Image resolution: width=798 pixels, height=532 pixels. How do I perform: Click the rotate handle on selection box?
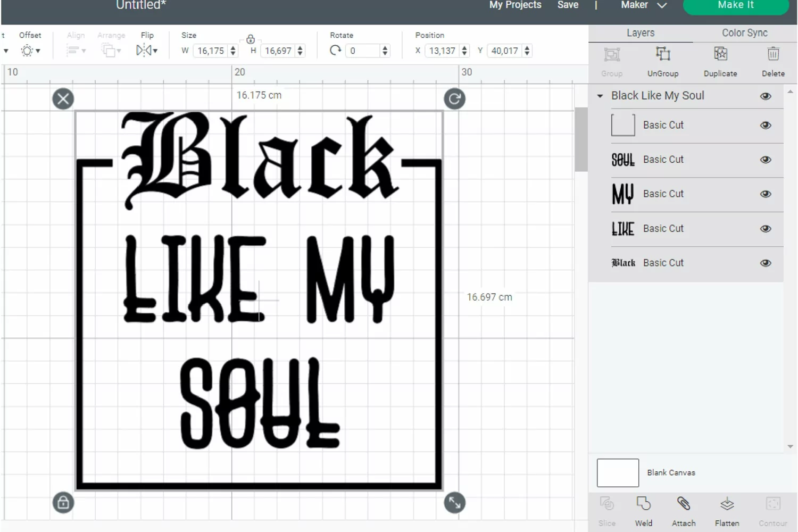point(454,99)
